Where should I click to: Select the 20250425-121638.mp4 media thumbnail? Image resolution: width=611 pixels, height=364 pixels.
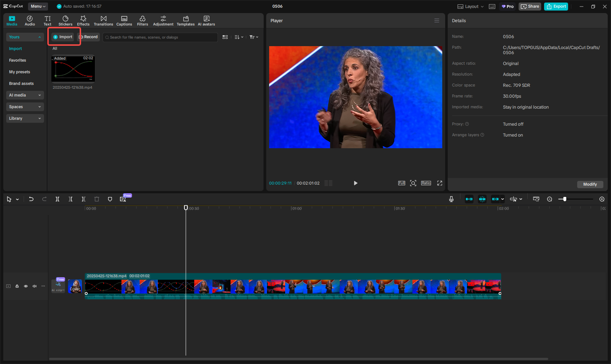point(73,69)
